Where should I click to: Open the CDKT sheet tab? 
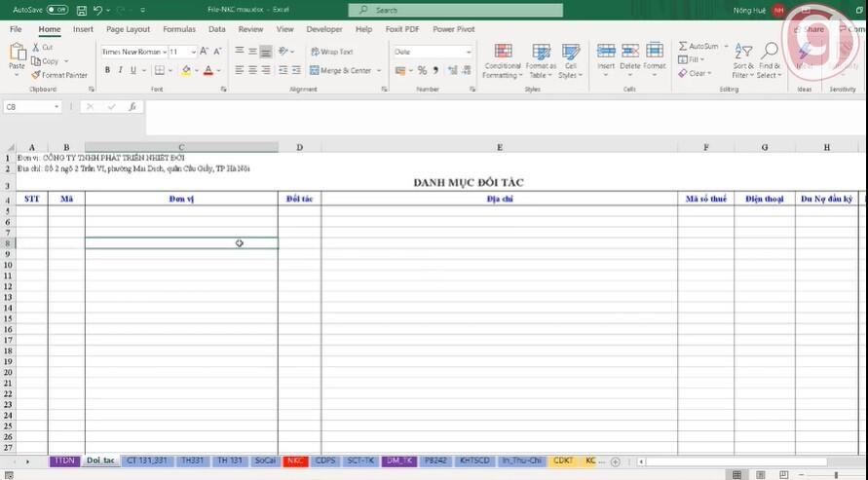563,461
